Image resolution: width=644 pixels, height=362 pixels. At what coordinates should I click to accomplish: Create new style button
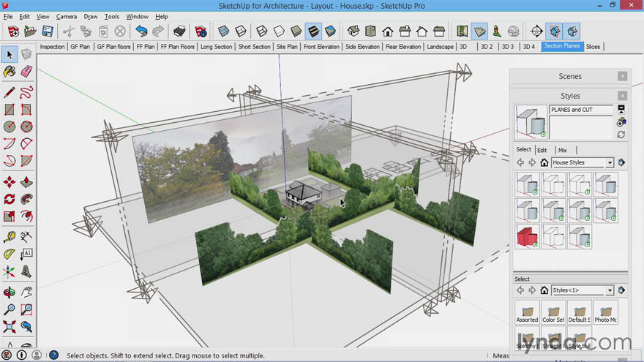[x=621, y=122]
